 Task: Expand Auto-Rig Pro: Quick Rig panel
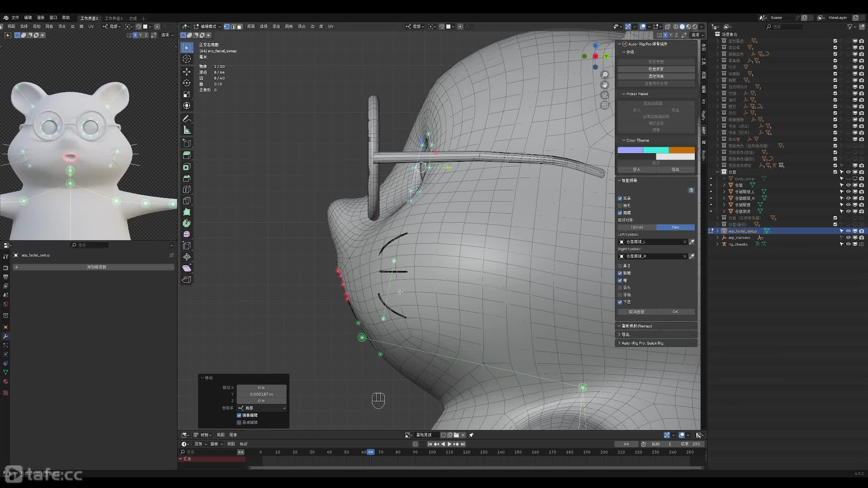[x=642, y=343]
